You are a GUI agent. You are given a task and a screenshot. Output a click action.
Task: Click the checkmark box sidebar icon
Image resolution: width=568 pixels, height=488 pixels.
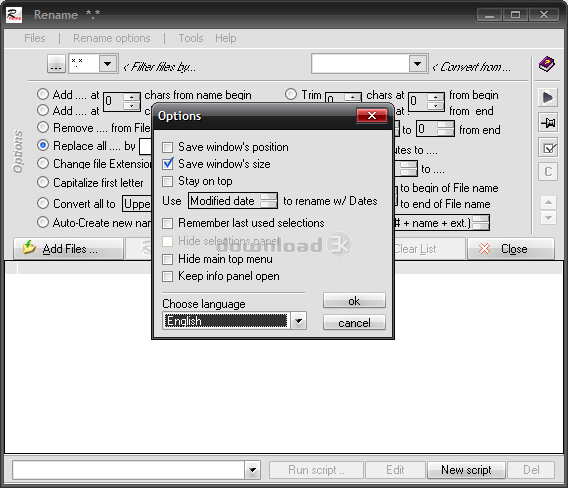coord(548,147)
